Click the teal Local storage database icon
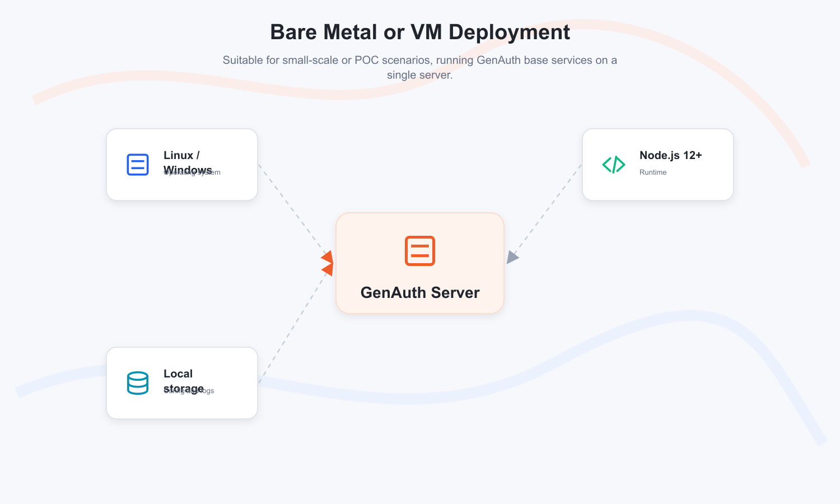This screenshot has height=504, width=840. click(x=138, y=383)
